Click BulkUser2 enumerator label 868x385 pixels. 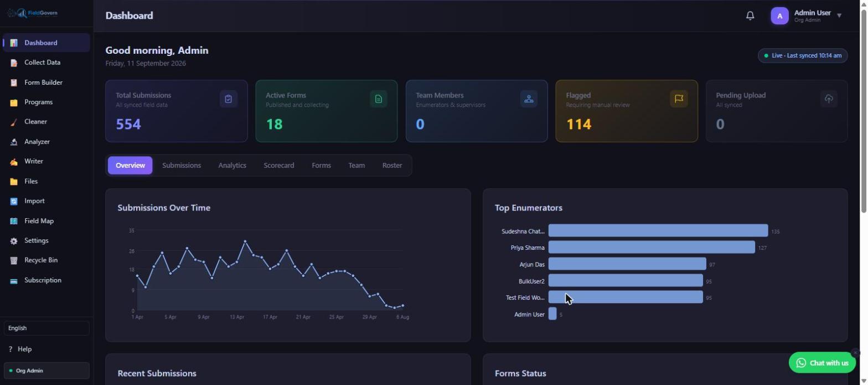point(531,281)
